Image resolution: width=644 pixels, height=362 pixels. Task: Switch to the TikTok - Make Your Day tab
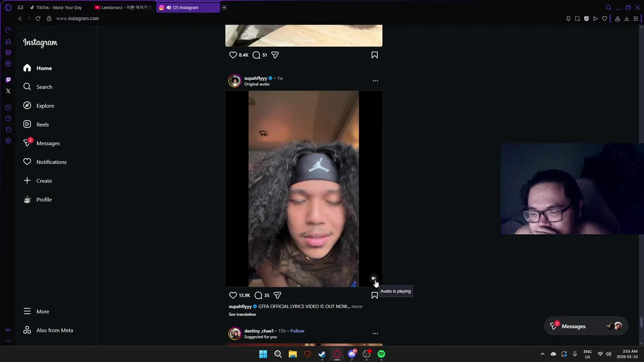59,8
